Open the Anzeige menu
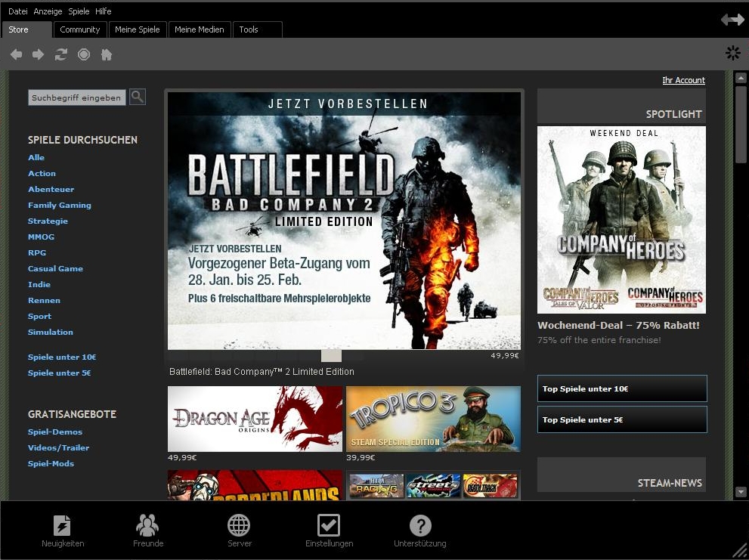Screen dimensions: 749x560 click(48, 11)
